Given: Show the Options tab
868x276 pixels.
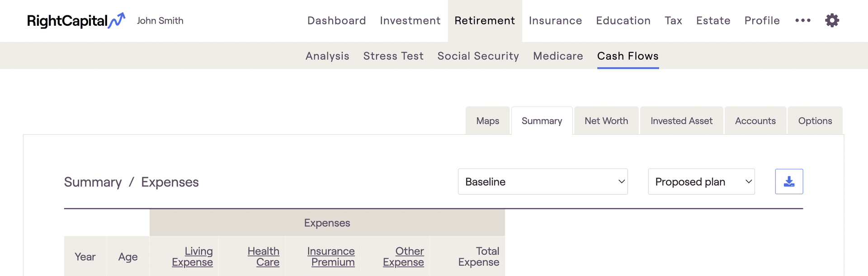Looking at the screenshot, I should [x=815, y=121].
